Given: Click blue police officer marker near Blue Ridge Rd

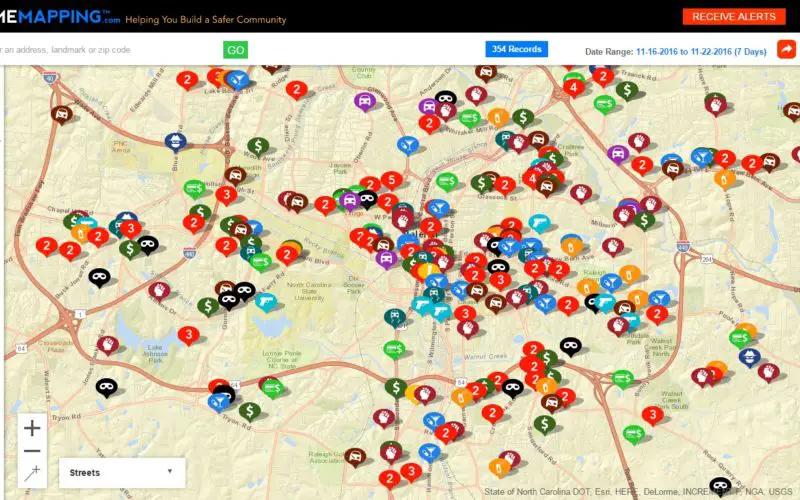Looking at the screenshot, I should pos(176,142).
